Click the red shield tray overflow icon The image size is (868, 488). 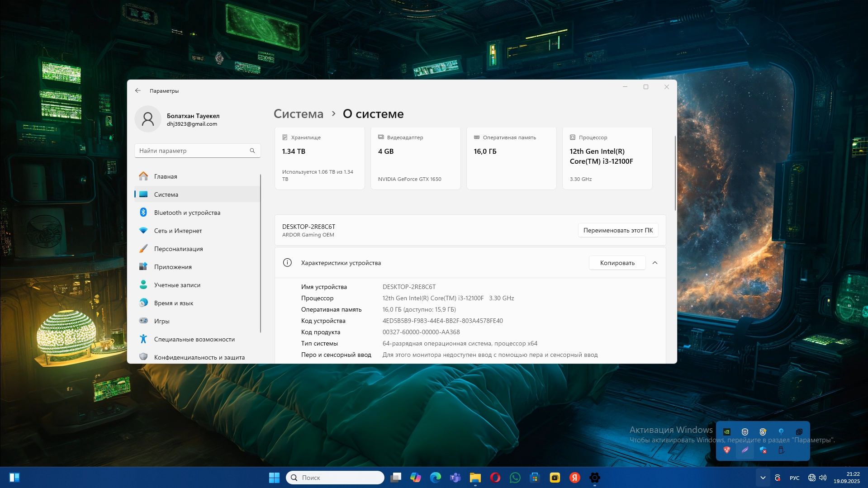tap(727, 450)
